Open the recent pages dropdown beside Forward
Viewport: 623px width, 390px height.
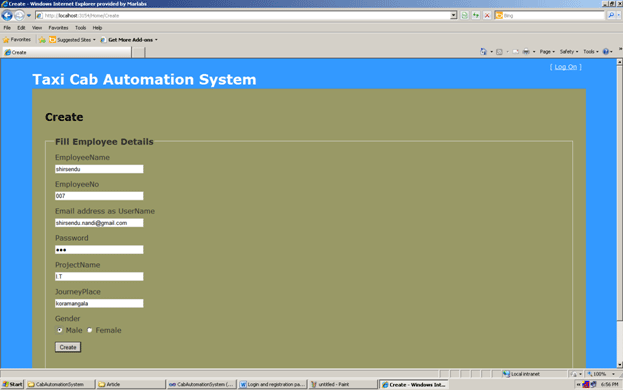pos(29,16)
